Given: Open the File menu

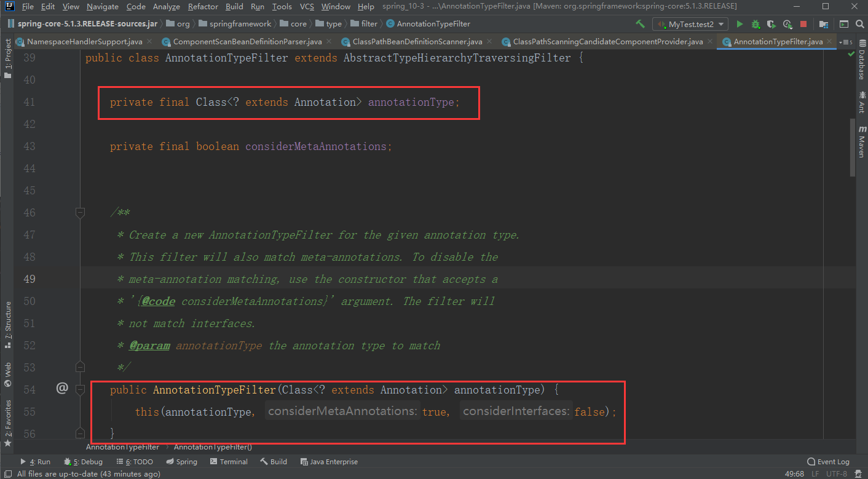Looking at the screenshot, I should click(28, 6).
